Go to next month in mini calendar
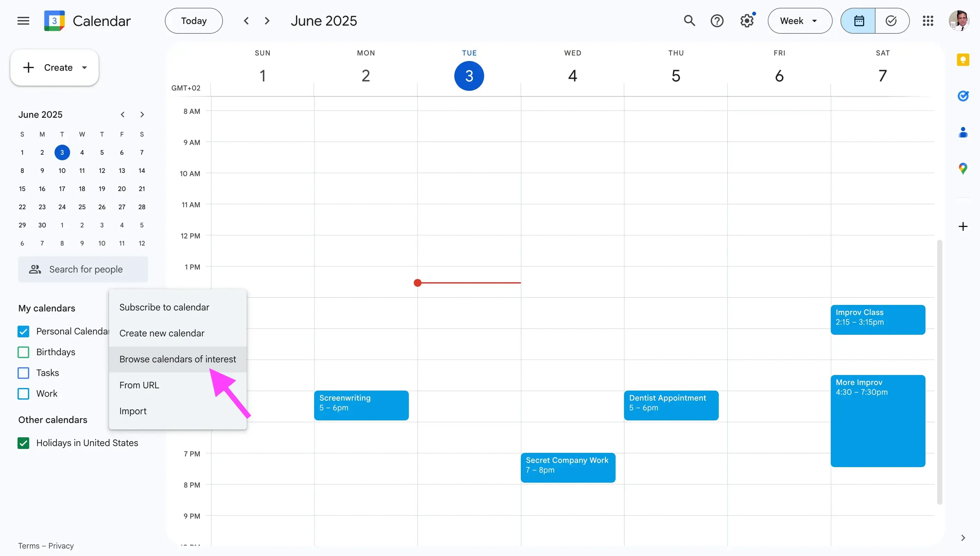This screenshot has height=556, width=980. coord(142,114)
